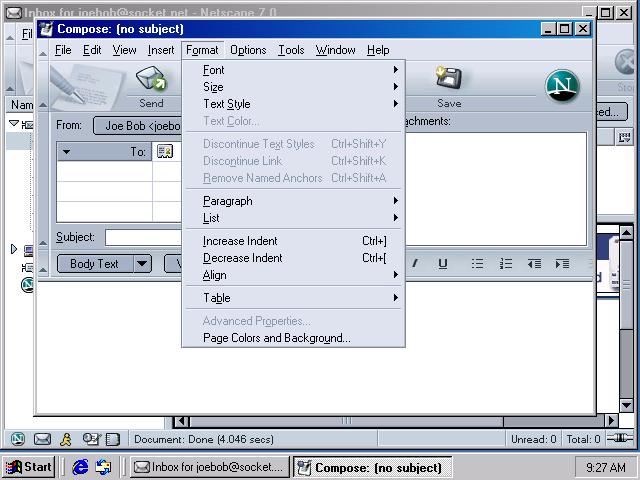Viewport: 640px width, 480px height.
Task: Expand the Local Folders tree node
Action: coord(13,249)
